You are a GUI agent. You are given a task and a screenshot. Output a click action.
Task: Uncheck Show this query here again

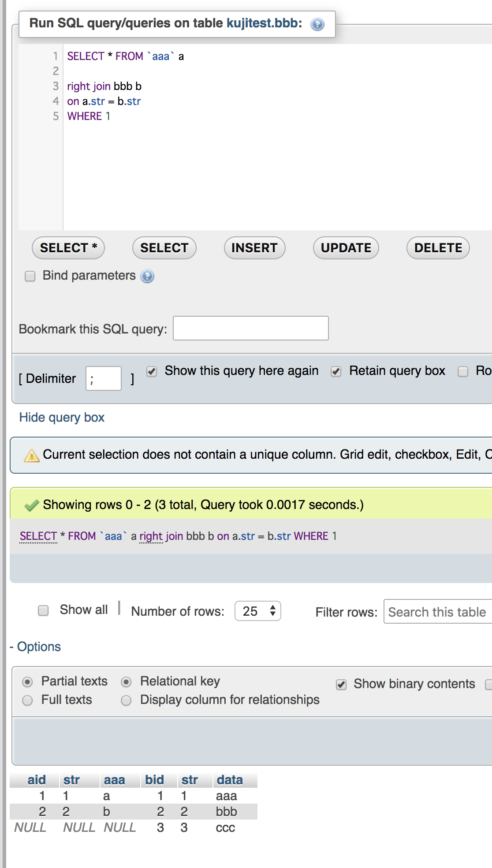tap(152, 371)
